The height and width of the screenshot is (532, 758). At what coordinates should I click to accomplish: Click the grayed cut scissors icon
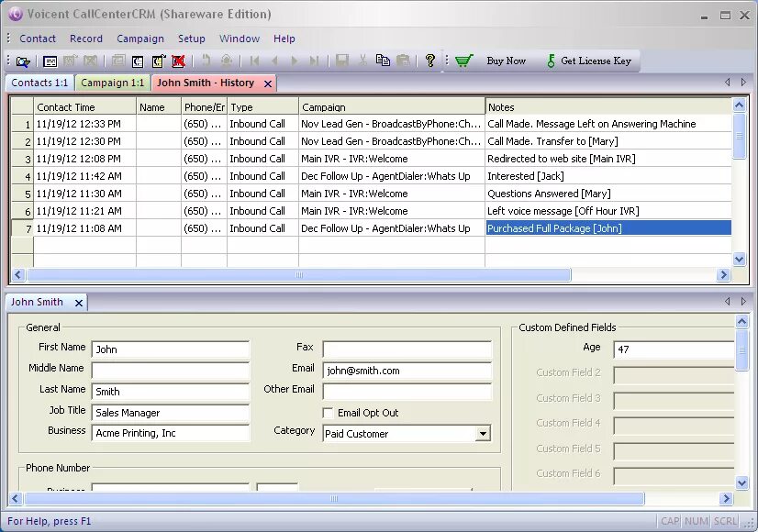click(x=362, y=61)
